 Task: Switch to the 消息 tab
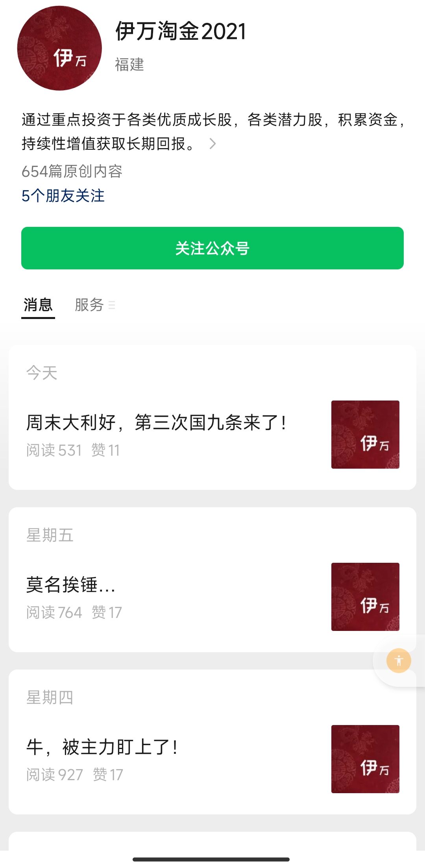38,305
